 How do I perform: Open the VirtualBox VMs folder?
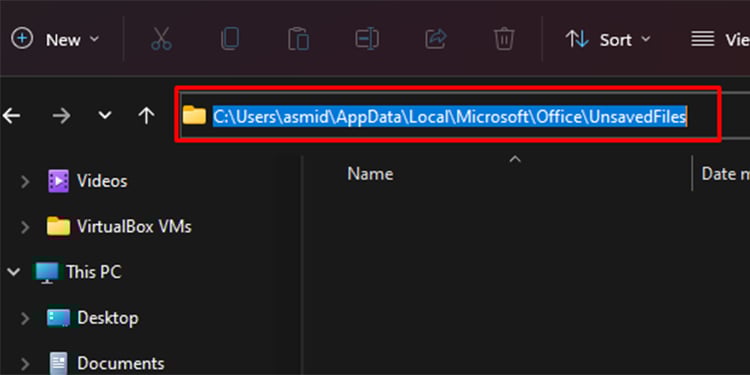pos(134,226)
